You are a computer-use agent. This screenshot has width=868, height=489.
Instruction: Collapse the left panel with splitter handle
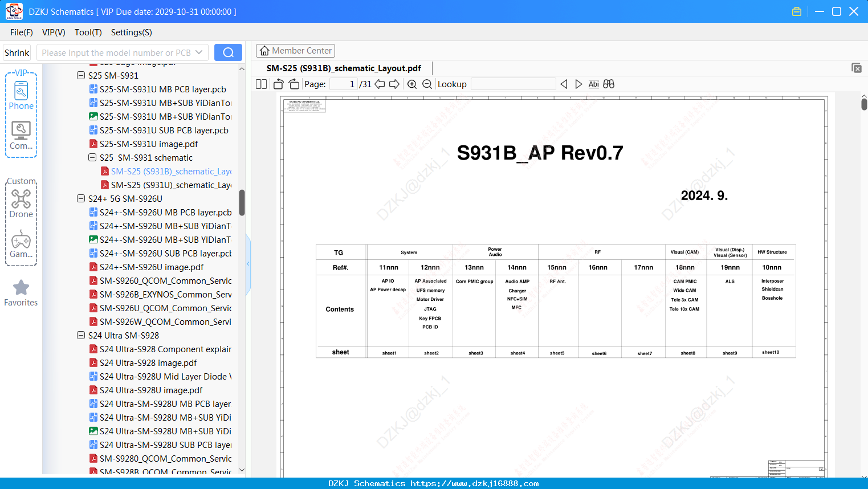pyautogui.click(x=248, y=264)
